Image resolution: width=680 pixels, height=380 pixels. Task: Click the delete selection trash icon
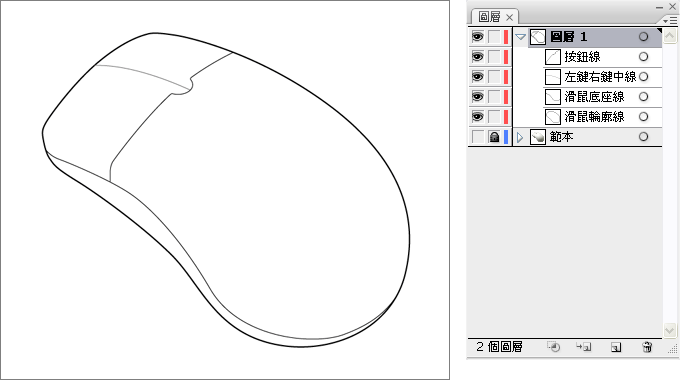647,347
